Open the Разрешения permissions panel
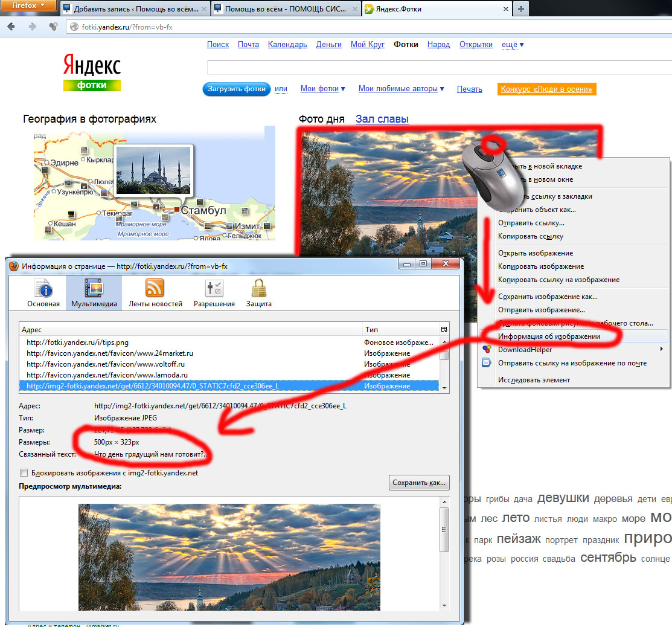Screen dimensions: 672x627 point(214,293)
